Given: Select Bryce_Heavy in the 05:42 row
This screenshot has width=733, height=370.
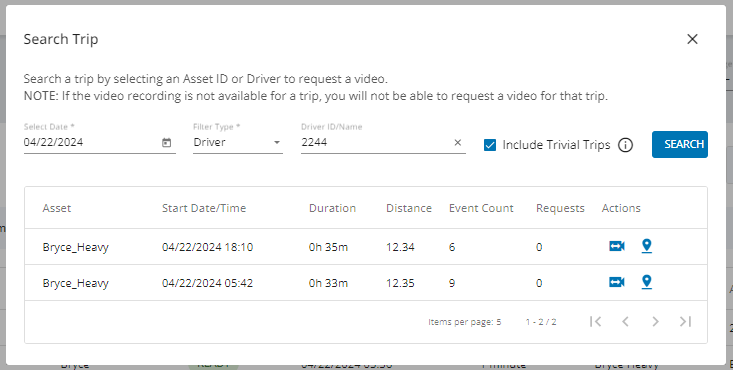Looking at the screenshot, I should tap(76, 283).
